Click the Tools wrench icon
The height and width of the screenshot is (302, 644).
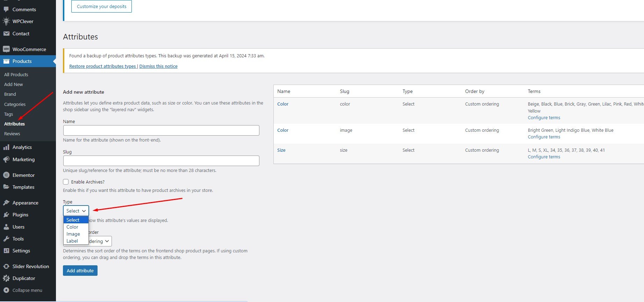tap(6, 239)
